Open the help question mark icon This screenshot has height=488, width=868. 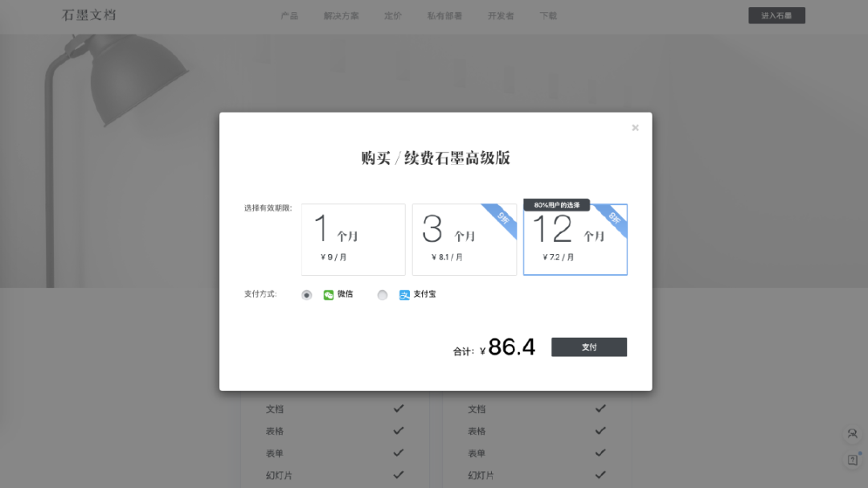pos(853,460)
